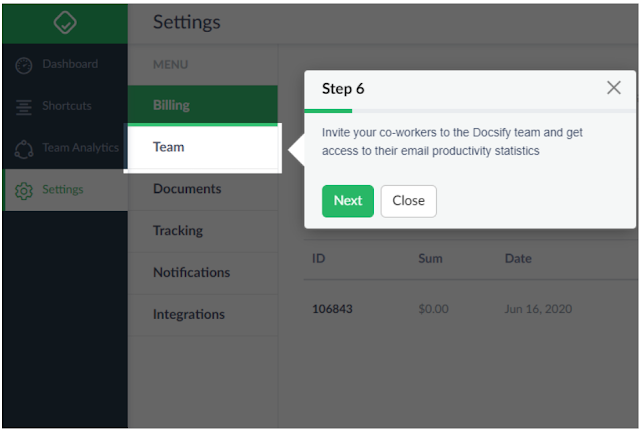Click the Shortcuts lines icon
This screenshot has width=640, height=432.
(x=24, y=106)
